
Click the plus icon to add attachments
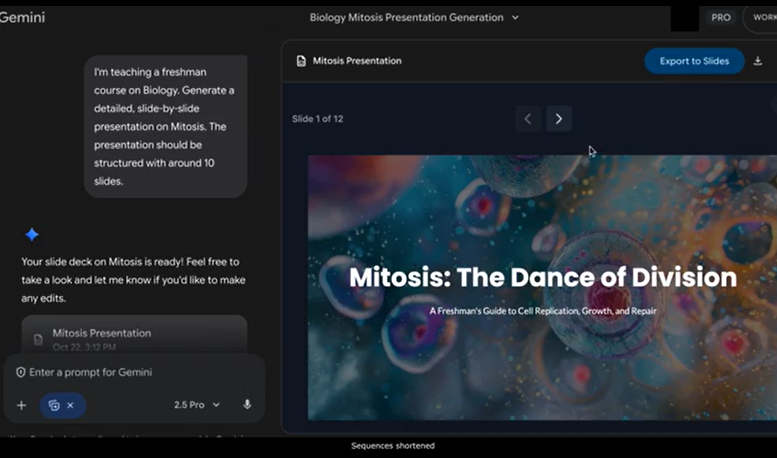pyautogui.click(x=21, y=405)
